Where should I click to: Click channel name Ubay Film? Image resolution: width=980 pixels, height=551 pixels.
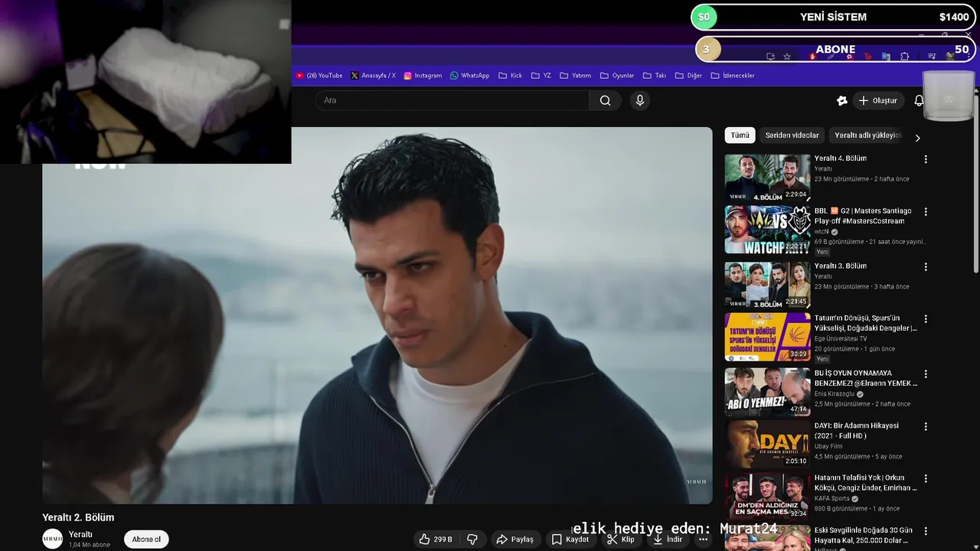(828, 446)
